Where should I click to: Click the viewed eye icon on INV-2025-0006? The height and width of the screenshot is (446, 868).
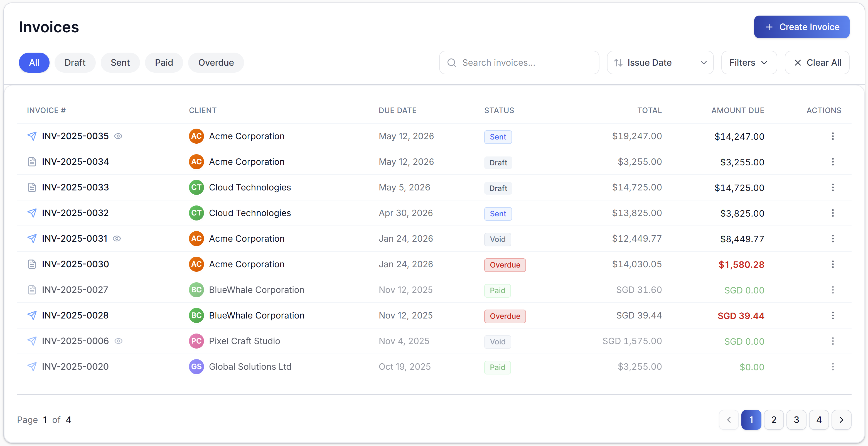coord(119,341)
